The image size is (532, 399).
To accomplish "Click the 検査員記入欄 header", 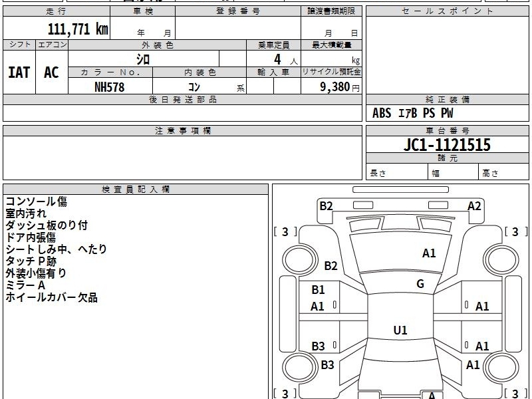I will [x=136, y=190].
